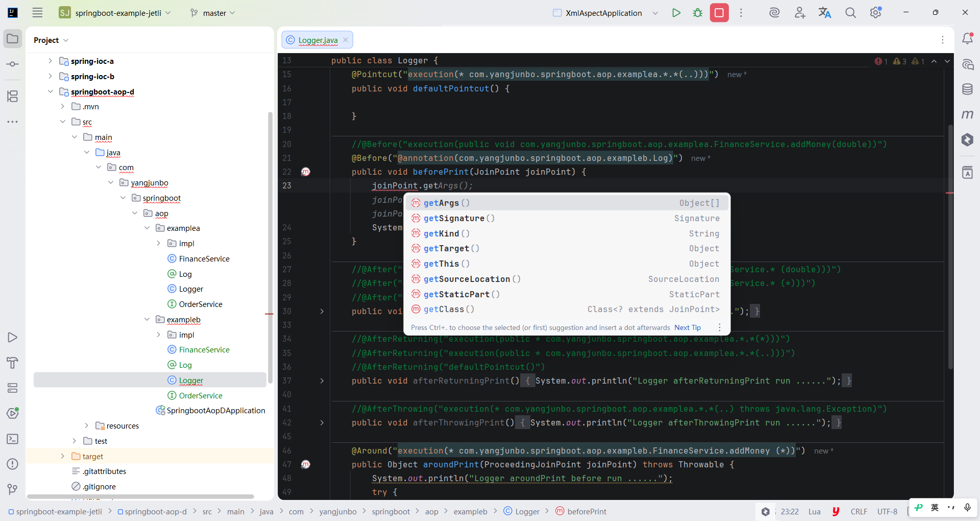
Task: Open the Database tool window
Action: click(x=967, y=89)
